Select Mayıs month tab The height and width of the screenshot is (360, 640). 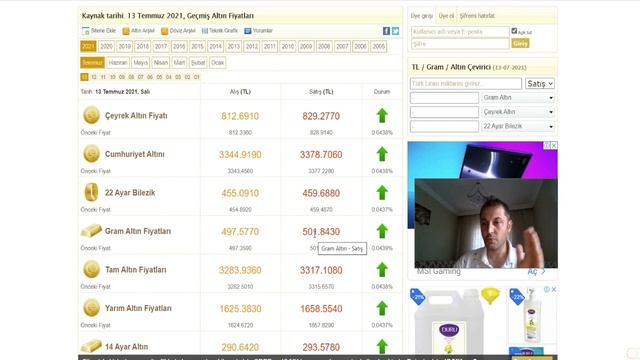pyautogui.click(x=140, y=62)
